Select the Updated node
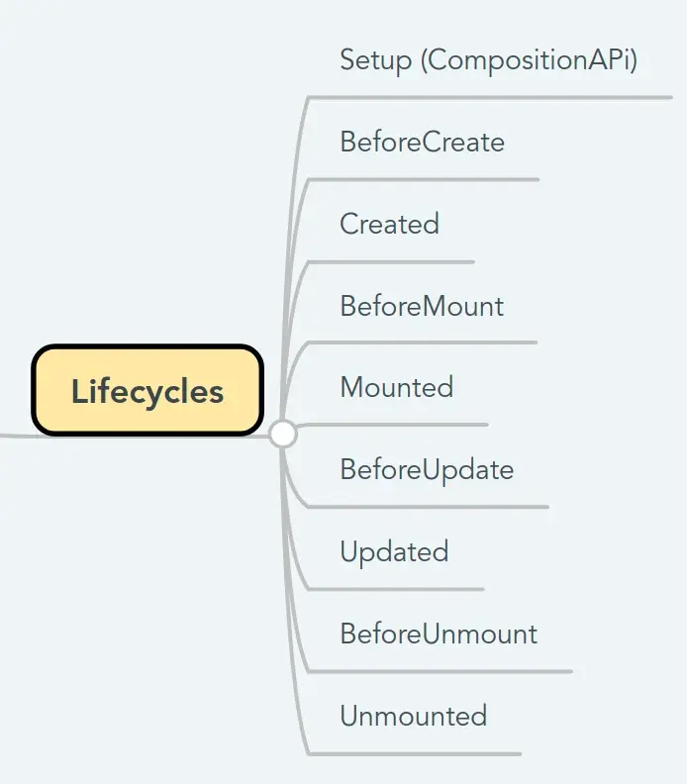The width and height of the screenshot is (687, 784). pos(394,552)
